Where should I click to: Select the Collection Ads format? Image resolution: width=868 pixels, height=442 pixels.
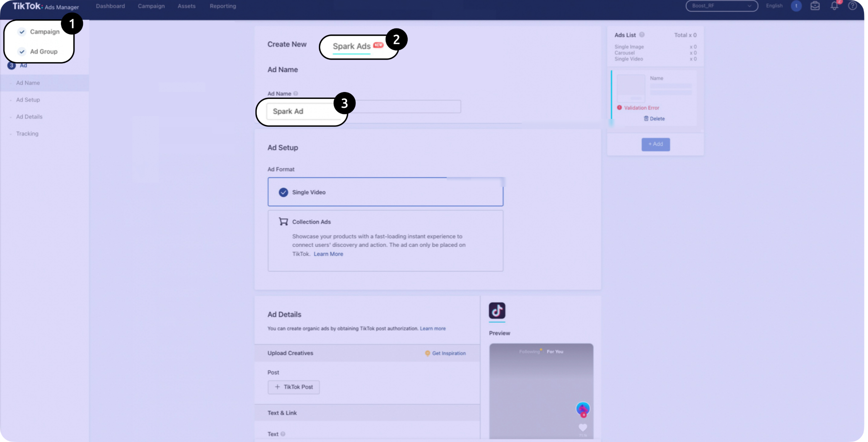(385, 240)
